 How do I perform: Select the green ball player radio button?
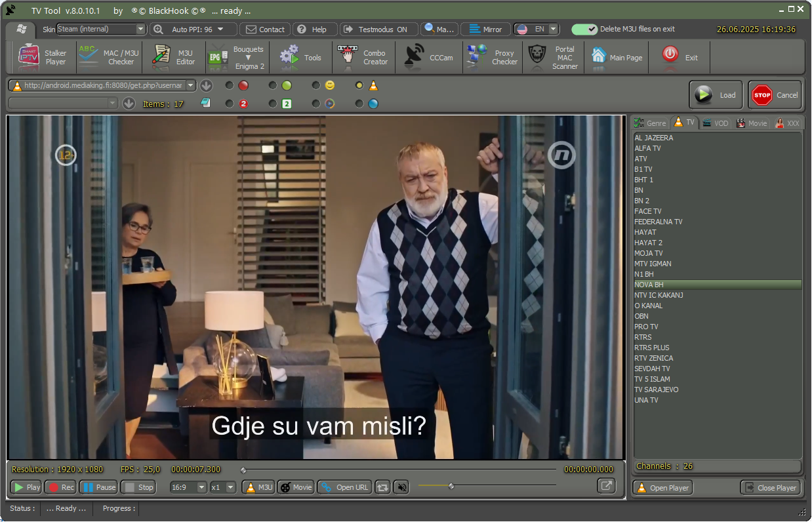[x=272, y=85]
